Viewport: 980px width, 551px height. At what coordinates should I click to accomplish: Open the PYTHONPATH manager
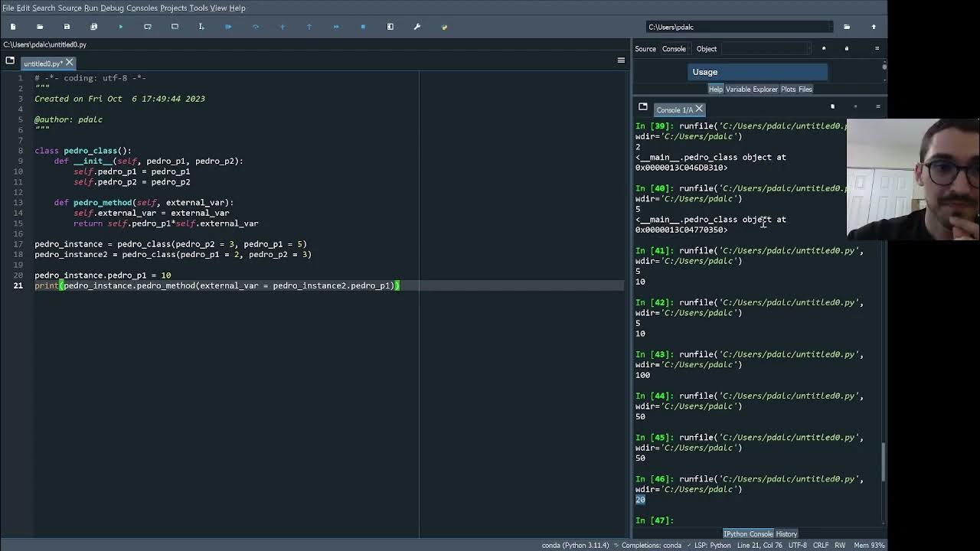tap(444, 27)
